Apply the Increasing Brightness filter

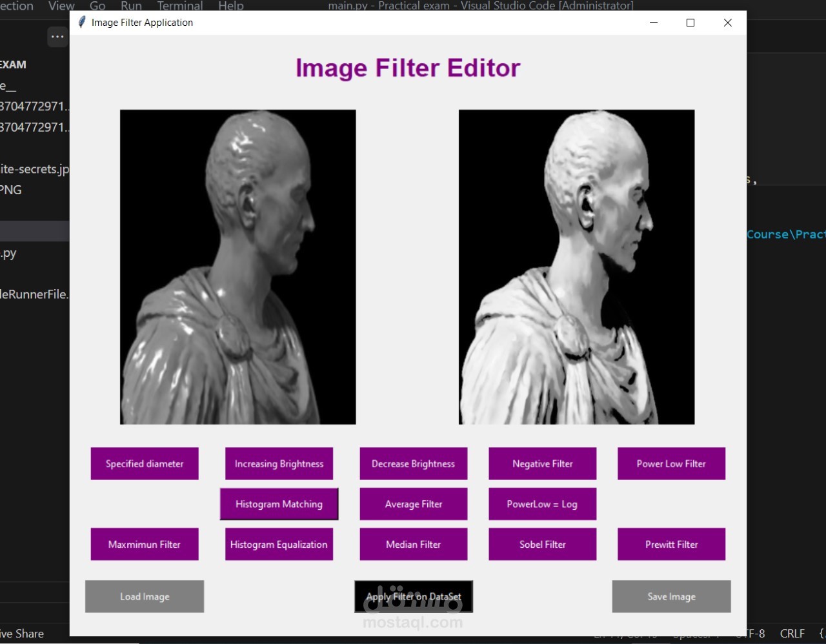279,463
